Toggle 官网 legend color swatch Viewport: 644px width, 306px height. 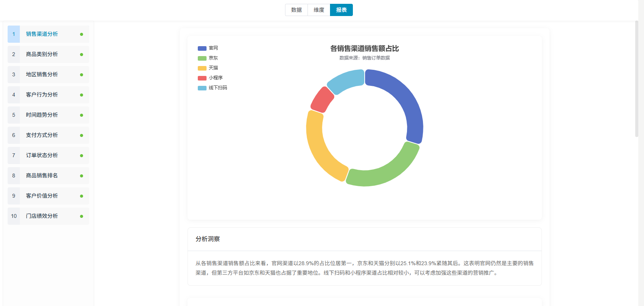202,48
